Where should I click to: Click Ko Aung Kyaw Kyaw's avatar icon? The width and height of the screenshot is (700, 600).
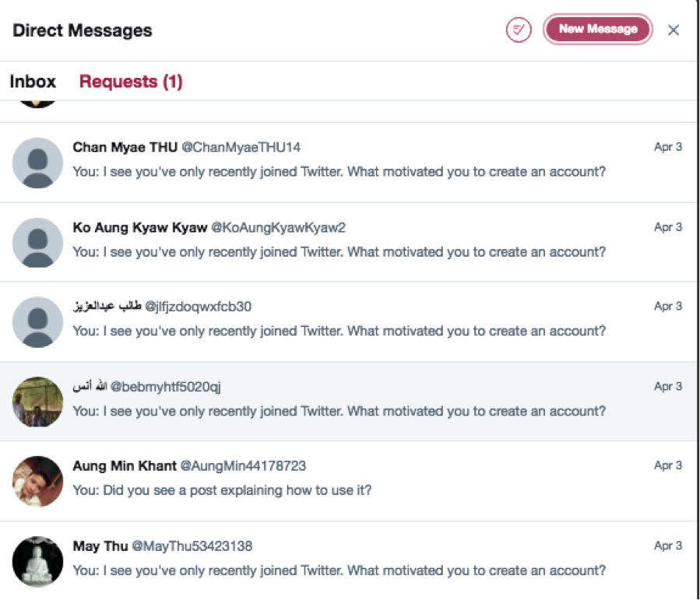click(x=37, y=243)
